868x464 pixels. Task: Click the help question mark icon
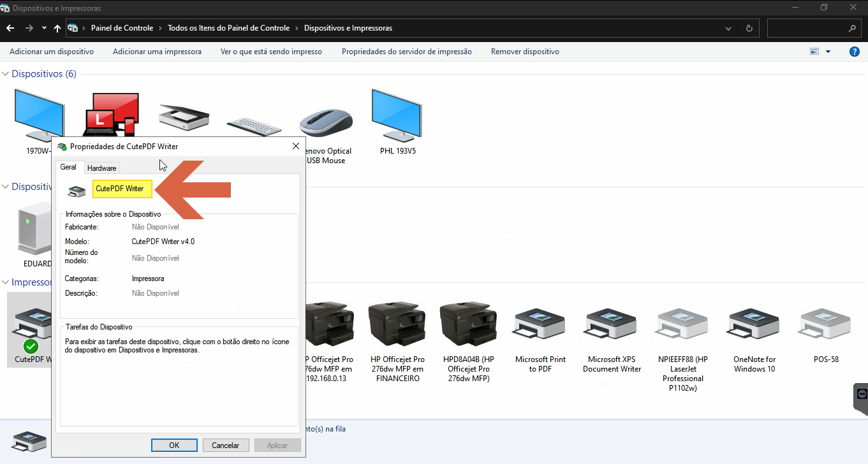click(x=855, y=52)
